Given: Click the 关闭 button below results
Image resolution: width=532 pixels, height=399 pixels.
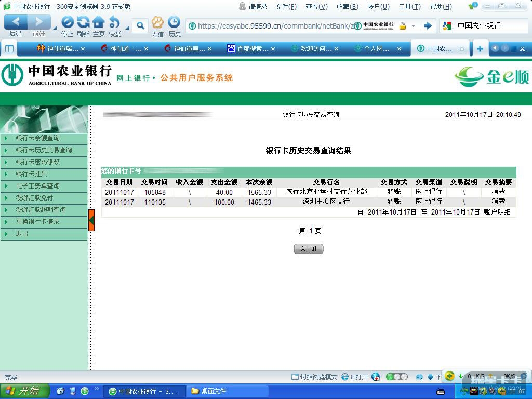Looking at the screenshot, I should click(x=309, y=249).
